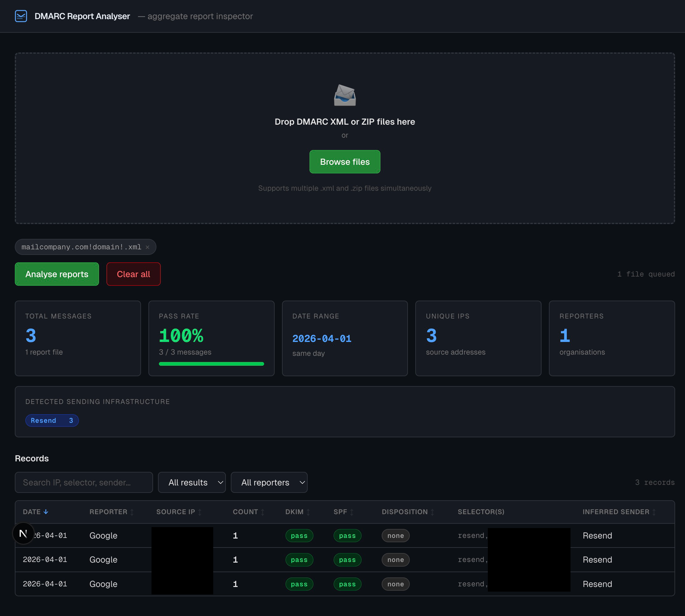Toggle the DATE column sort arrow
685x616 pixels.
tap(46, 512)
